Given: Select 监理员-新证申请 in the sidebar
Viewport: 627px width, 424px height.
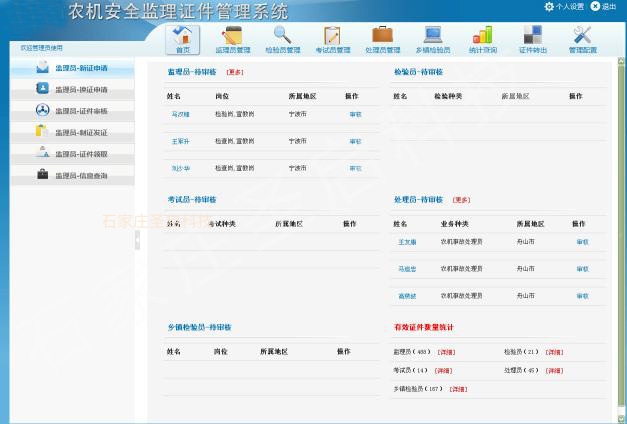Looking at the screenshot, I should point(72,68).
